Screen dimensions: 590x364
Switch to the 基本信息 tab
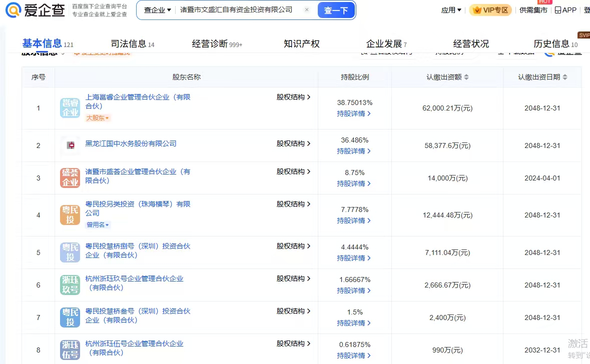48,43
